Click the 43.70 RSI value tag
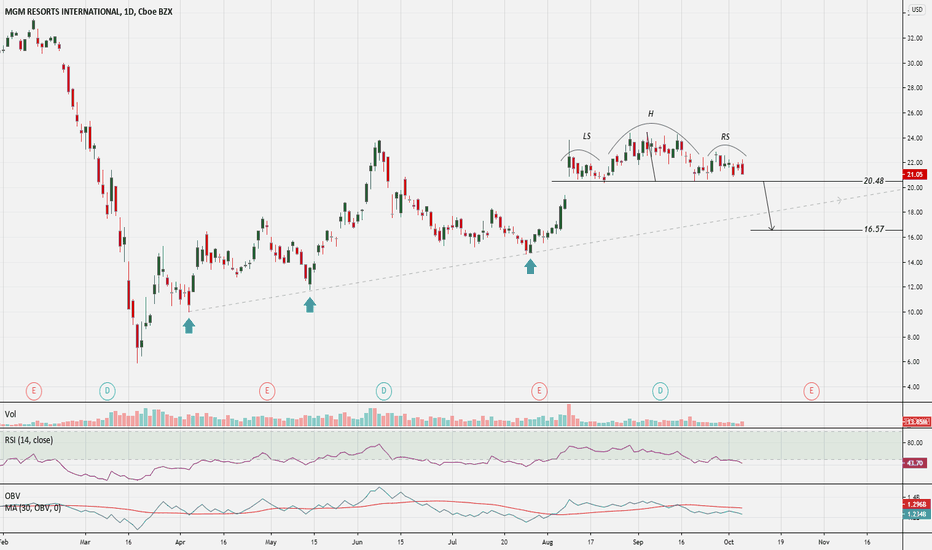This screenshot has height=550, width=932. tap(914, 463)
